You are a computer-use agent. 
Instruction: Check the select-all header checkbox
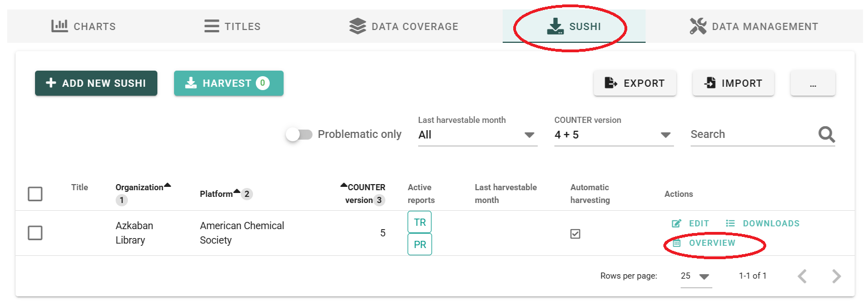point(35,194)
